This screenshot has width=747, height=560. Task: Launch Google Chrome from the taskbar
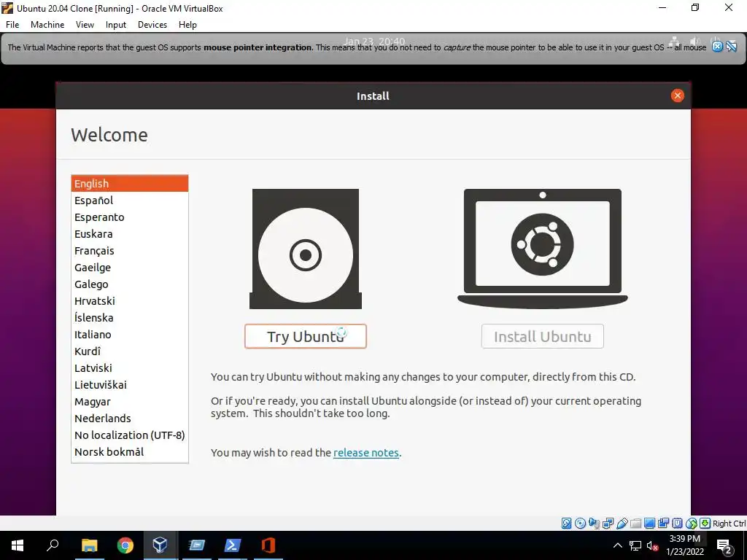pyautogui.click(x=125, y=545)
